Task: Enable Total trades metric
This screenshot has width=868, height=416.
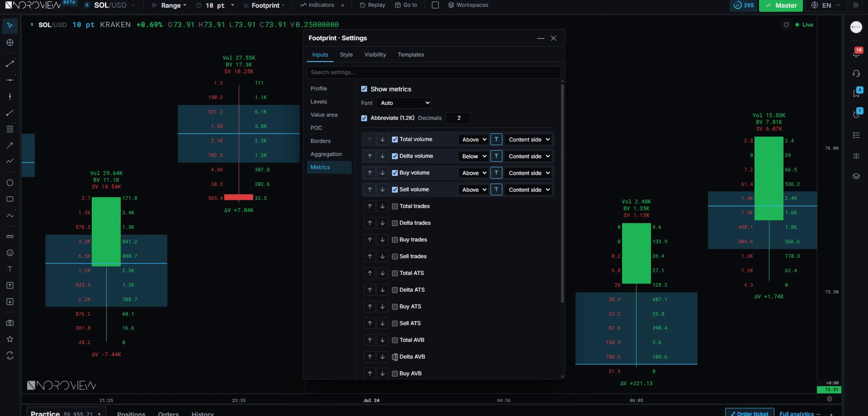Action: [x=395, y=206]
